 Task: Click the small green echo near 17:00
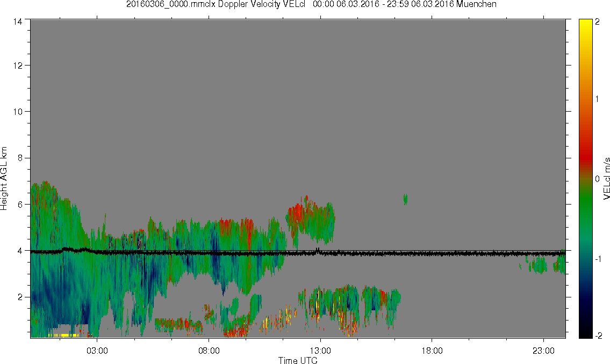pos(405,199)
